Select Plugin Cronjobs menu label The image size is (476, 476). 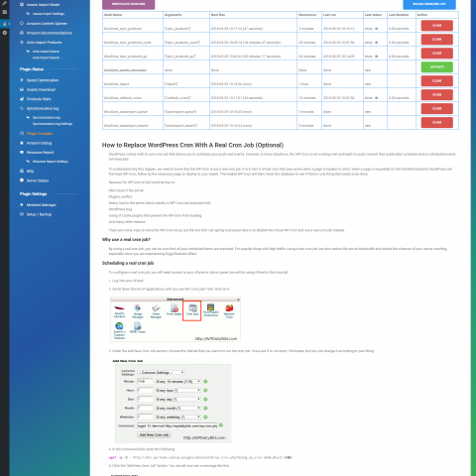tap(40, 134)
